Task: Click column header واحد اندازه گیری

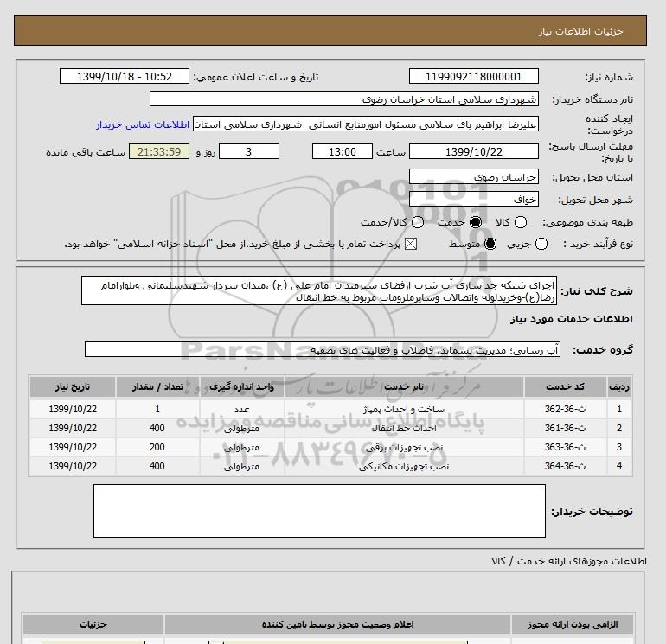Action: coord(241,386)
